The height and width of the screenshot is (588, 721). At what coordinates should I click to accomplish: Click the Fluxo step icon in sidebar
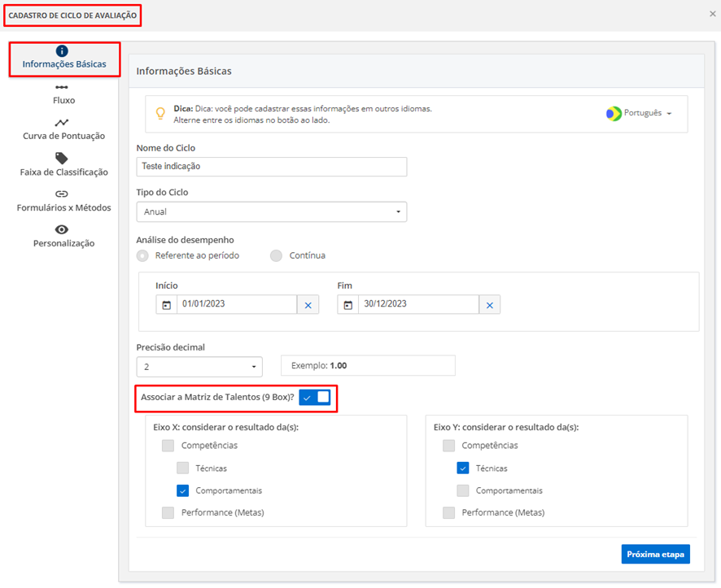62,87
